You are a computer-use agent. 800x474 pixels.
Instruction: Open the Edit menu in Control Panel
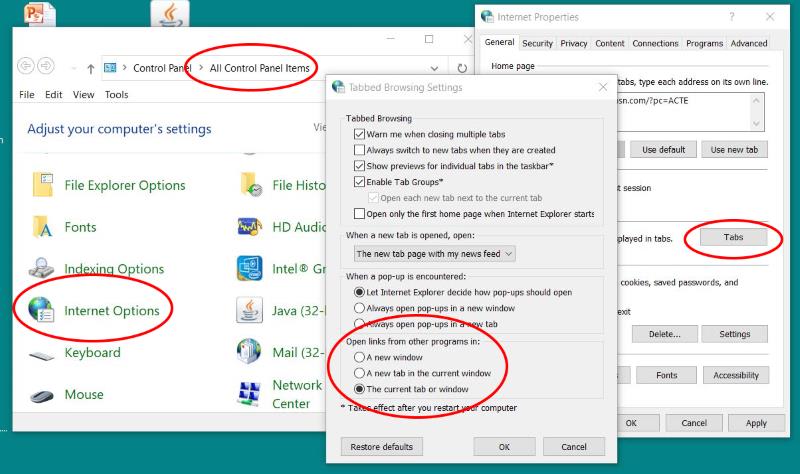(x=54, y=94)
